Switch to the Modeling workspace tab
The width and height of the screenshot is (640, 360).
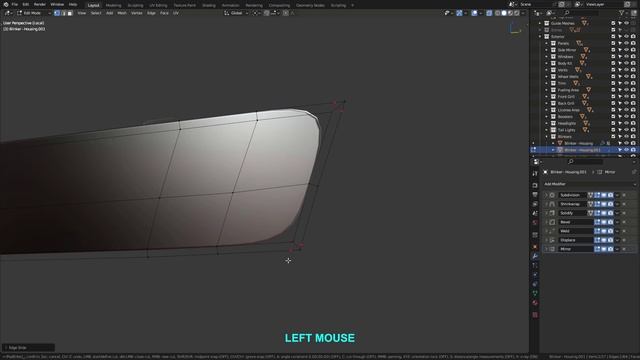(113, 5)
